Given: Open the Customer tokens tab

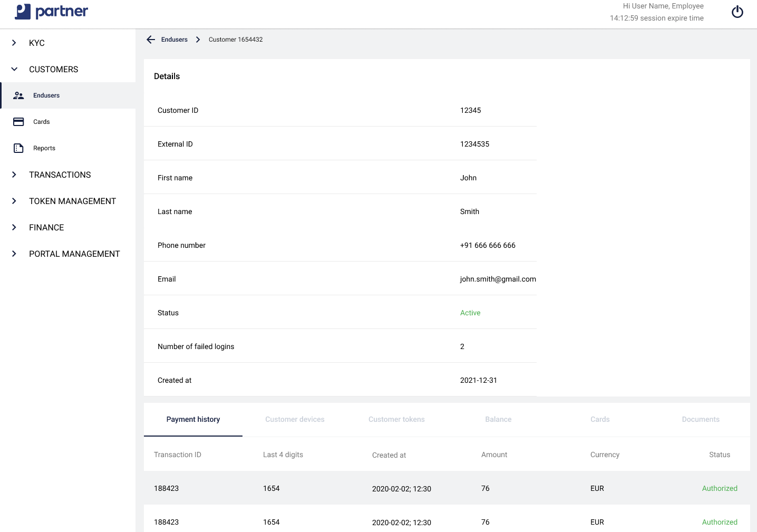Looking at the screenshot, I should [396, 420].
